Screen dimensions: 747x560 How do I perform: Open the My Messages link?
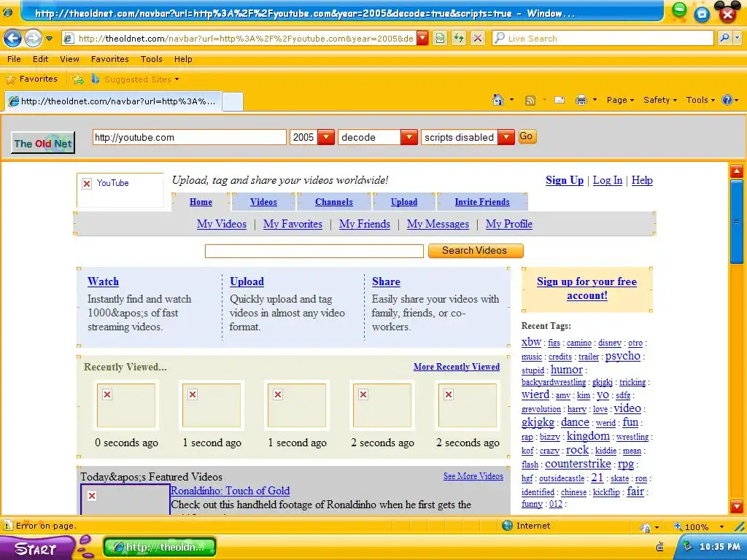click(438, 224)
